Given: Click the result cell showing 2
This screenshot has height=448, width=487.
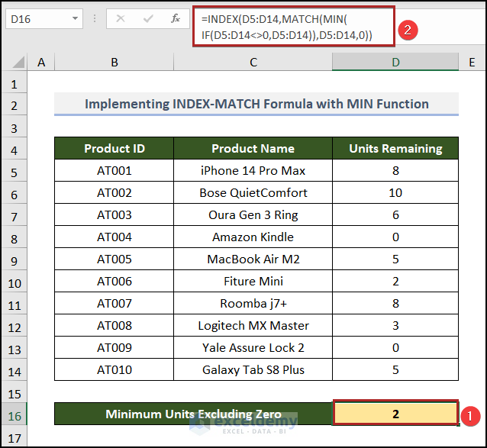Looking at the screenshot, I should click(395, 414).
